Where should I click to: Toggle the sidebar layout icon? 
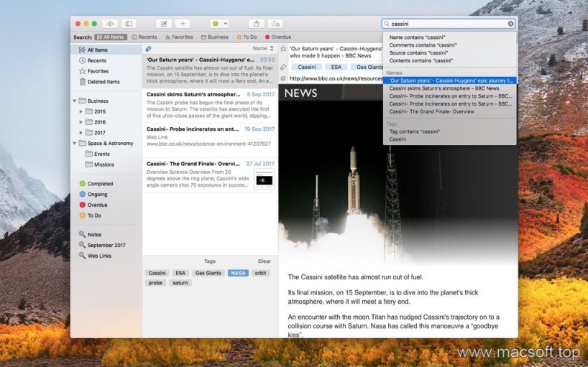tap(129, 24)
